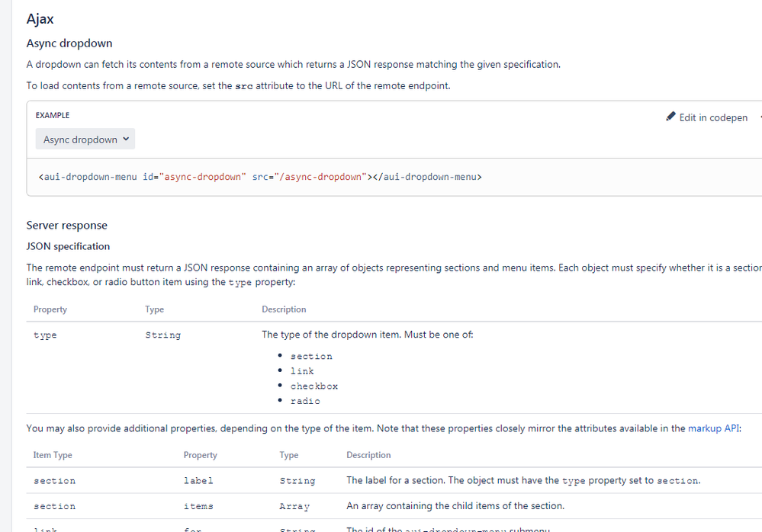Click the aui-dropdown-menu code snippet
The width and height of the screenshot is (762, 532).
260,177
